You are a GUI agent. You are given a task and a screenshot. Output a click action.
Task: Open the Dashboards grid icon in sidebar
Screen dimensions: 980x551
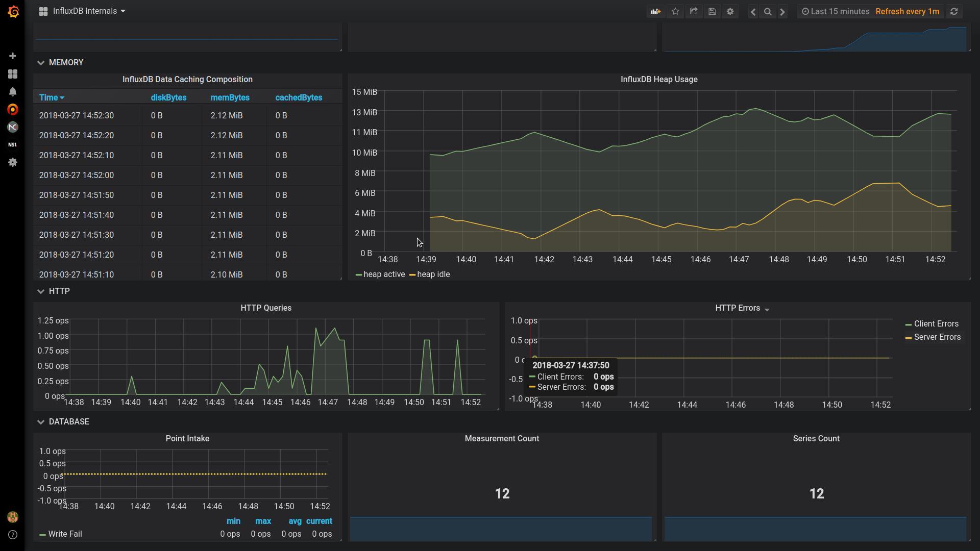point(13,74)
